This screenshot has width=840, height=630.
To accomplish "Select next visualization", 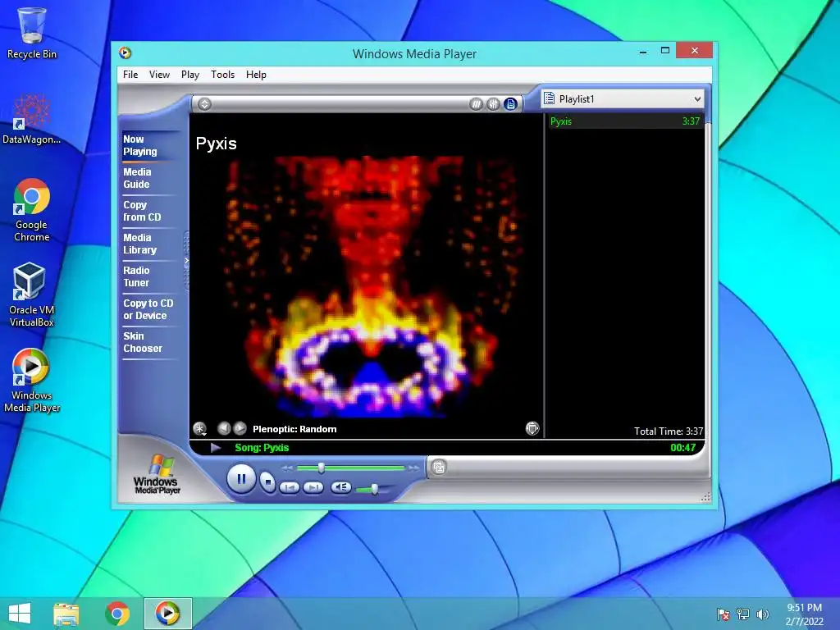I will pyautogui.click(x=240, y=428).
